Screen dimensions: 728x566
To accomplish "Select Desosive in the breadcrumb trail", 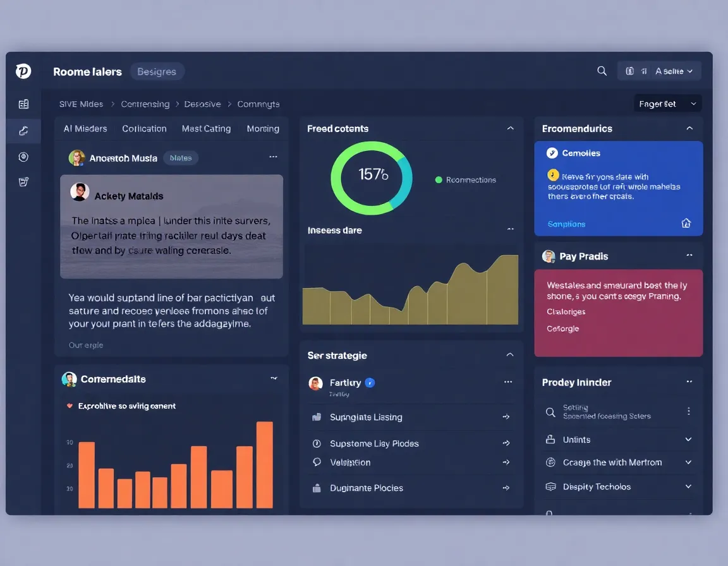I will pos(202,104).
